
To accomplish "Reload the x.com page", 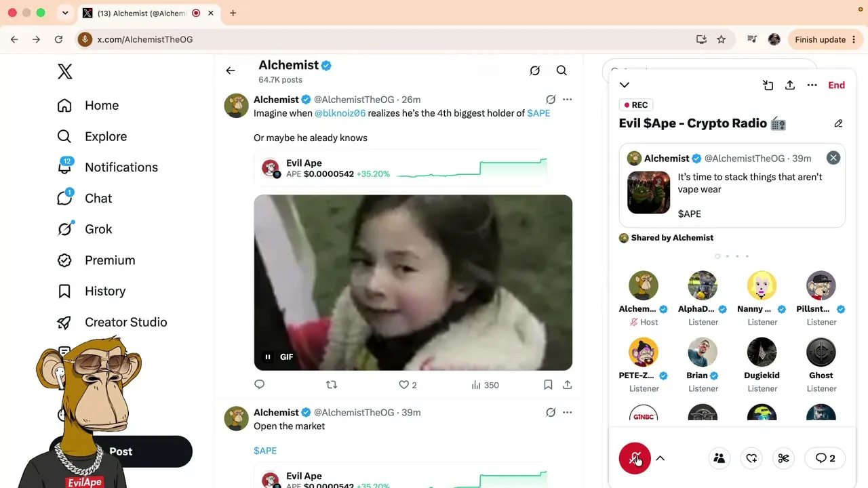I will [x=59, y=39].
